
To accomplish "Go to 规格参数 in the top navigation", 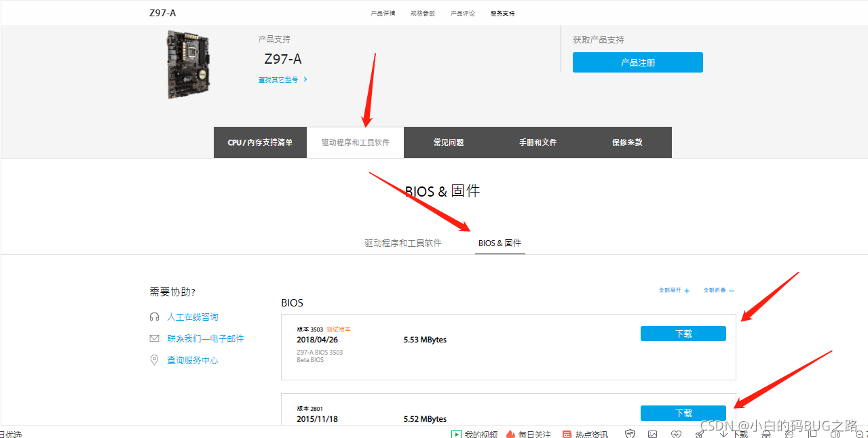I will [423, 14].
